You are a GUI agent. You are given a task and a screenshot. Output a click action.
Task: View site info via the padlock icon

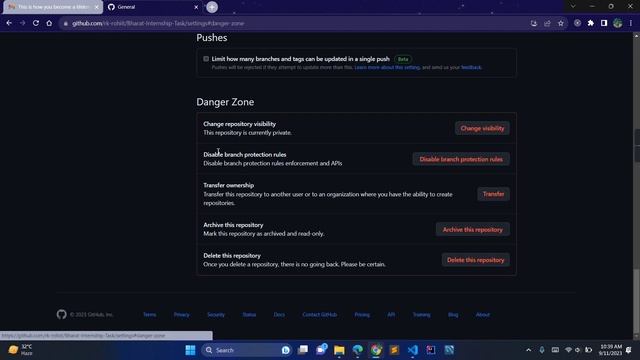[65, 24]
